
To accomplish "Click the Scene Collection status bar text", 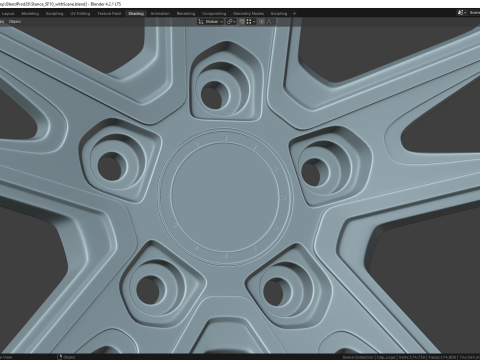I will click(x=357, y=357).
